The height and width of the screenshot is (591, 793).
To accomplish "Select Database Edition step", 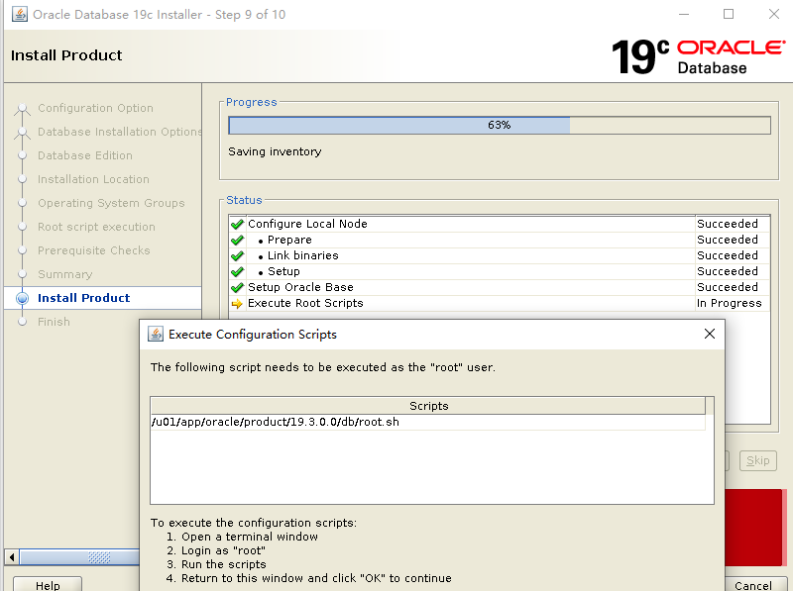I will pos(85,156).
